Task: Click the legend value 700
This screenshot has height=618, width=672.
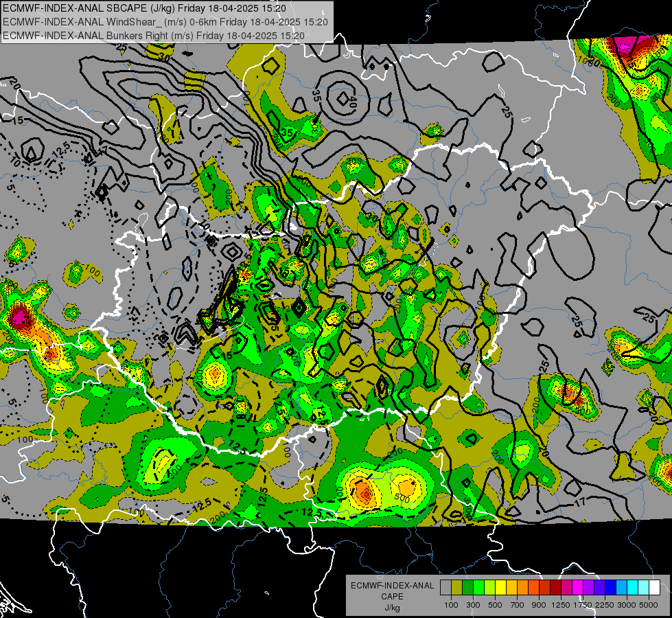Action: [518, 605]
